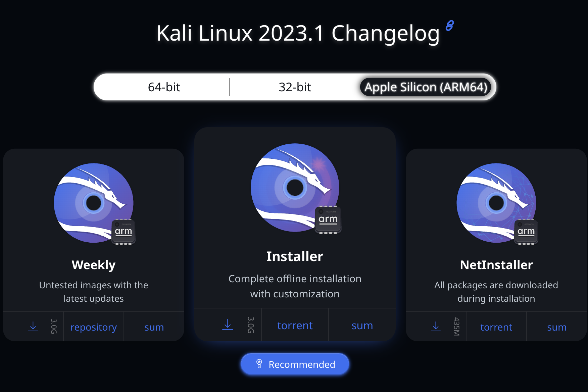Click the Weekly card title
Viewport: 588px width, 392px height.
(x=94, y=265)
